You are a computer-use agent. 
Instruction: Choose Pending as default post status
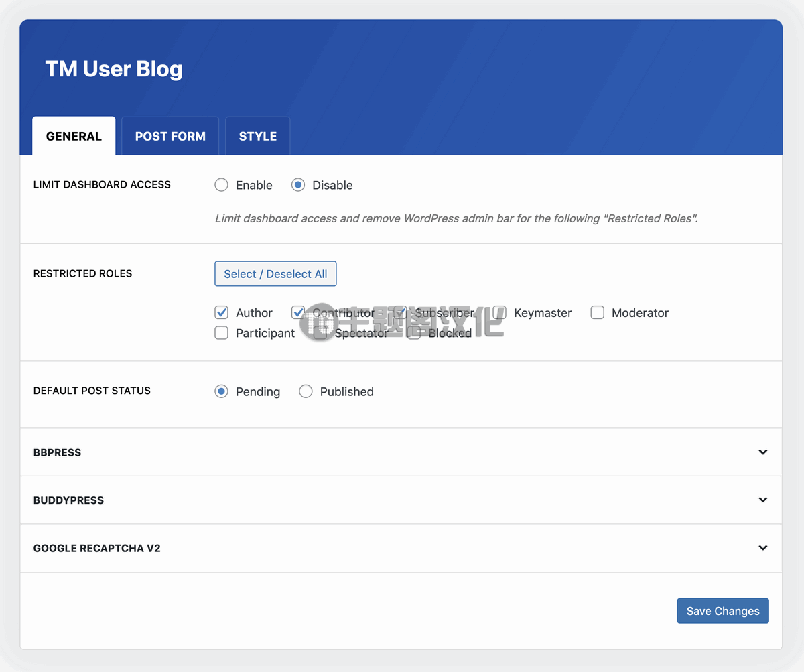(x=222, y=391)
